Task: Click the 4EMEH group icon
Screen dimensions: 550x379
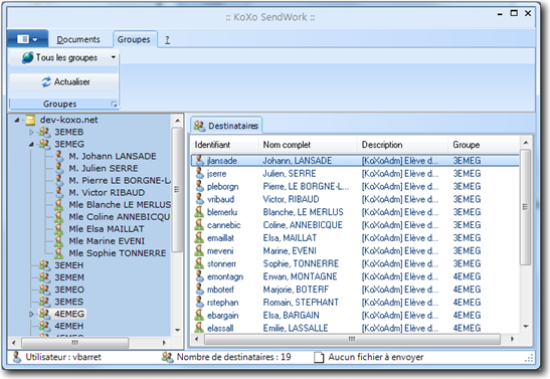Action: click(x=44, y=326)
